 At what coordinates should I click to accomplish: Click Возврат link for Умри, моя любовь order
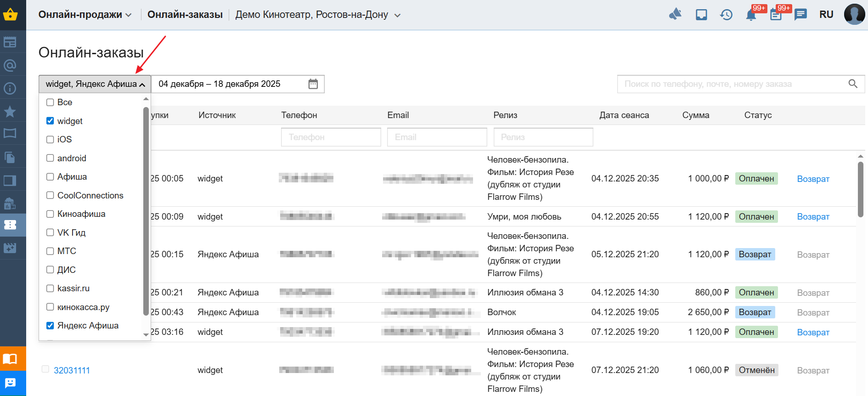(813, 217)
